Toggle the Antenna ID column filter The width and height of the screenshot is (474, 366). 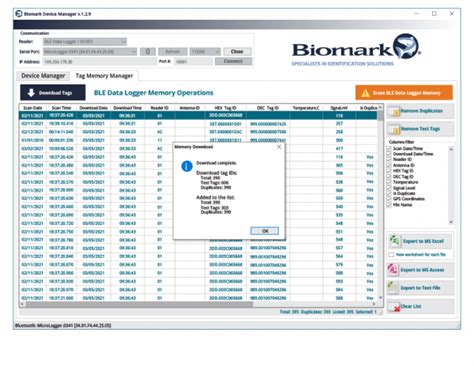pos(389,165)
